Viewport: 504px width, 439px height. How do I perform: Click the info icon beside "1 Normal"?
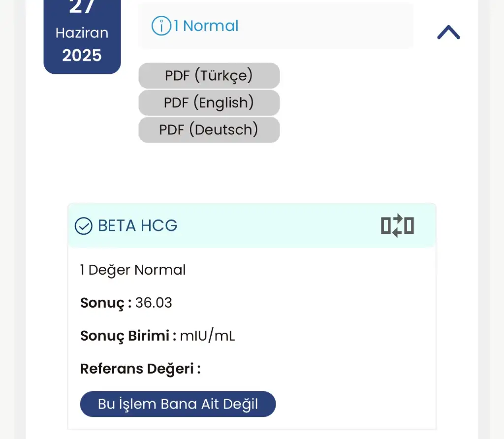(161, 26)
